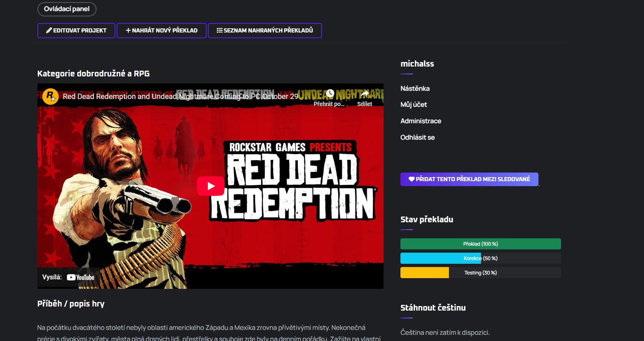Open Nástěnka in user menu
This screenshot has width=644, height=341.
(415, 88)
